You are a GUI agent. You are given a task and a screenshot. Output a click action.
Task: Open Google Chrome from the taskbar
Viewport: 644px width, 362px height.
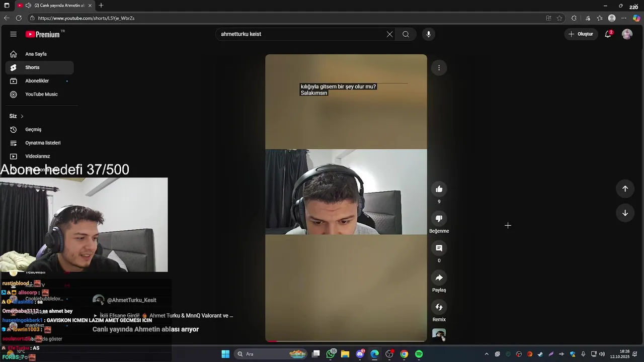tap(404, 354)
